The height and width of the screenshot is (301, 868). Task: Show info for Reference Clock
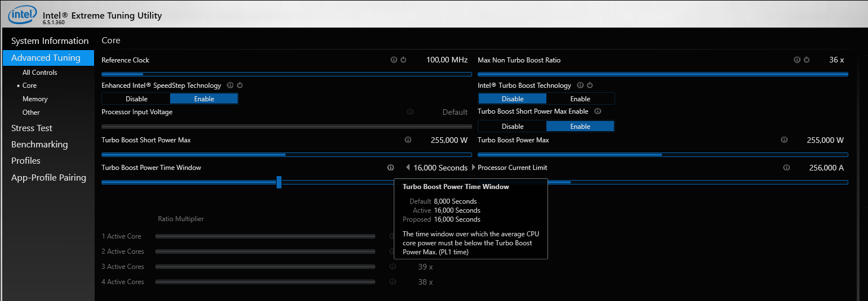click(x=394, y=60)
